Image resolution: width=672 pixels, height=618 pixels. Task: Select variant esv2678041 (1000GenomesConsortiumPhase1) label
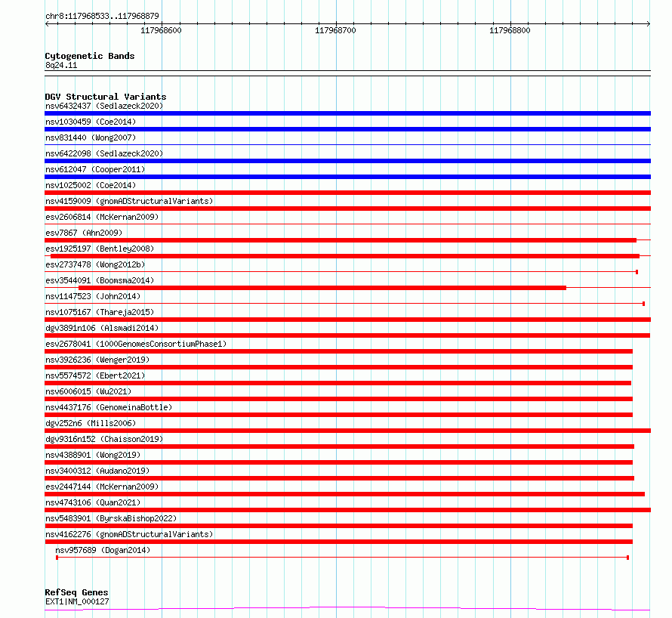point(136,344)
